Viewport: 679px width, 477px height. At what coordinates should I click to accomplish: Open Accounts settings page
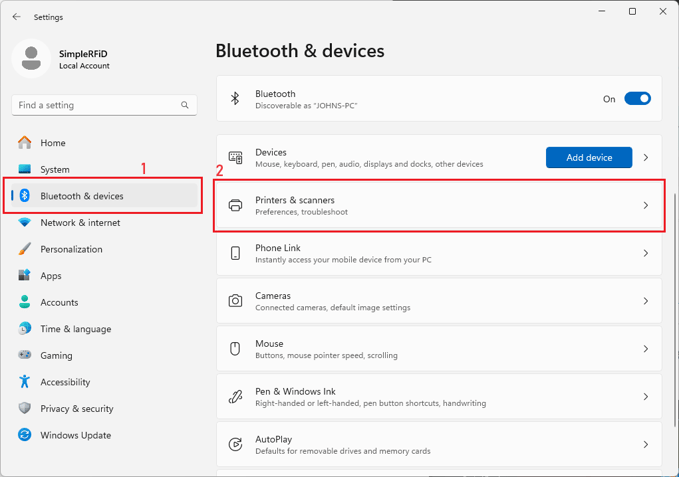point(104,302)
